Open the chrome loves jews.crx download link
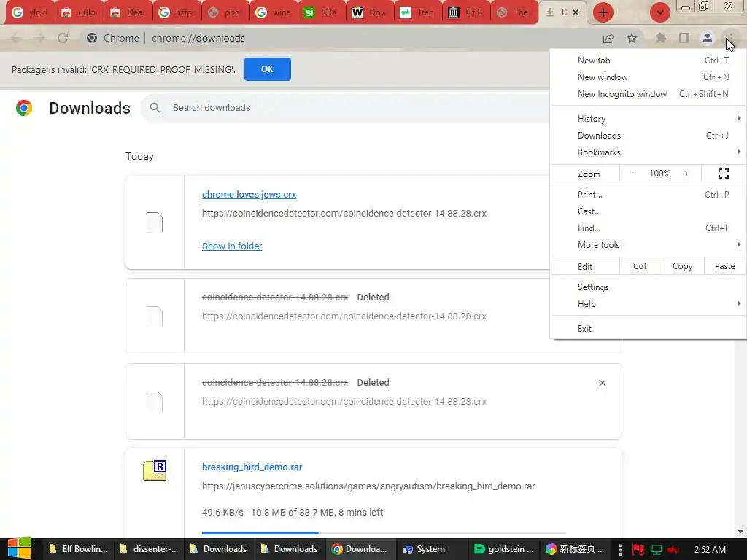Screen dimensions: 747x560 point(249,194)
